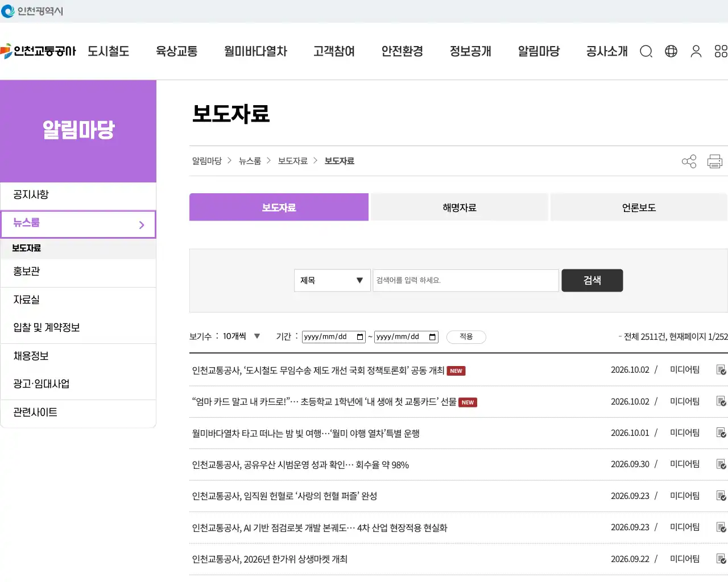Open calendar picker on end date field

click(433, 337)
